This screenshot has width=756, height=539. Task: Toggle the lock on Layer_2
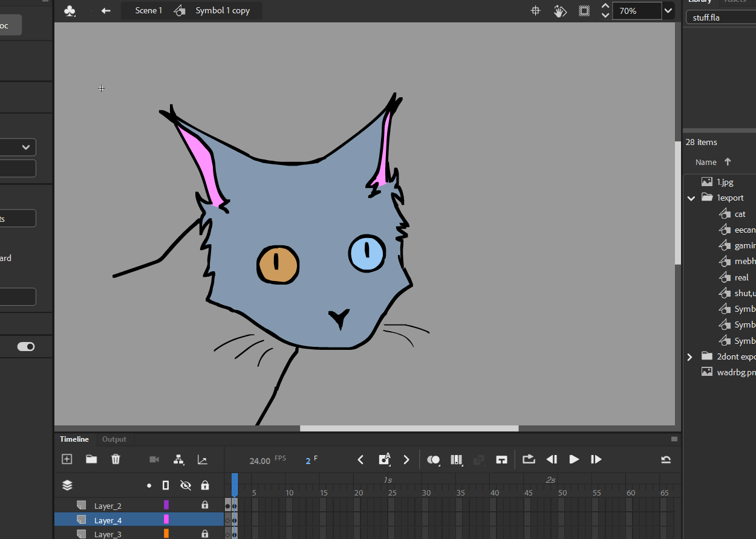205,505
